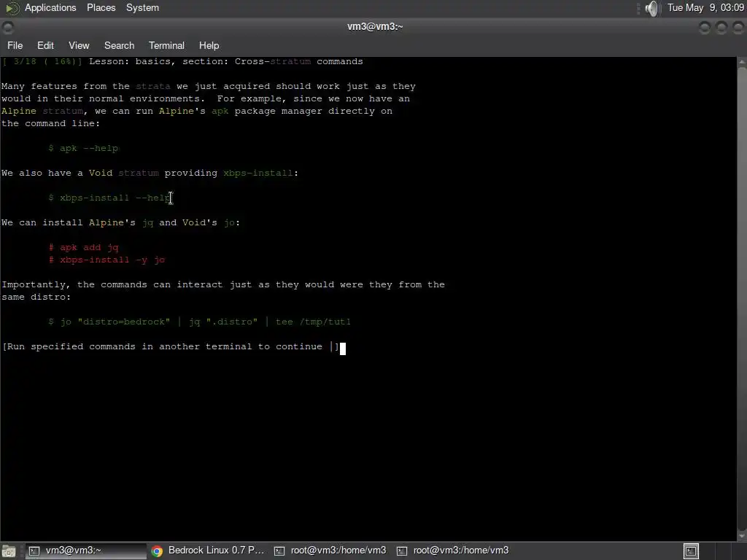The width and height of the screenshot is (747, 560).
Task: Click the window menu button left of title
Action: (x=7, y=28)
